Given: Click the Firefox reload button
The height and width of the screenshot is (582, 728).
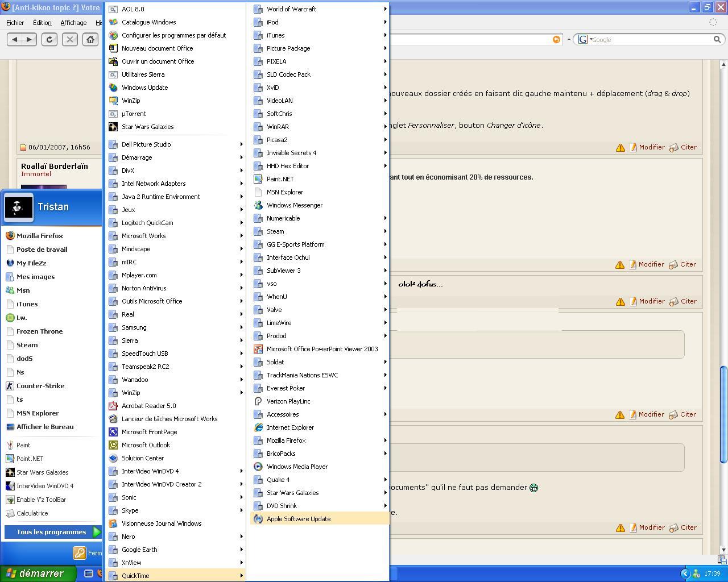Looking at the screenshot, I should coord(49,39).
